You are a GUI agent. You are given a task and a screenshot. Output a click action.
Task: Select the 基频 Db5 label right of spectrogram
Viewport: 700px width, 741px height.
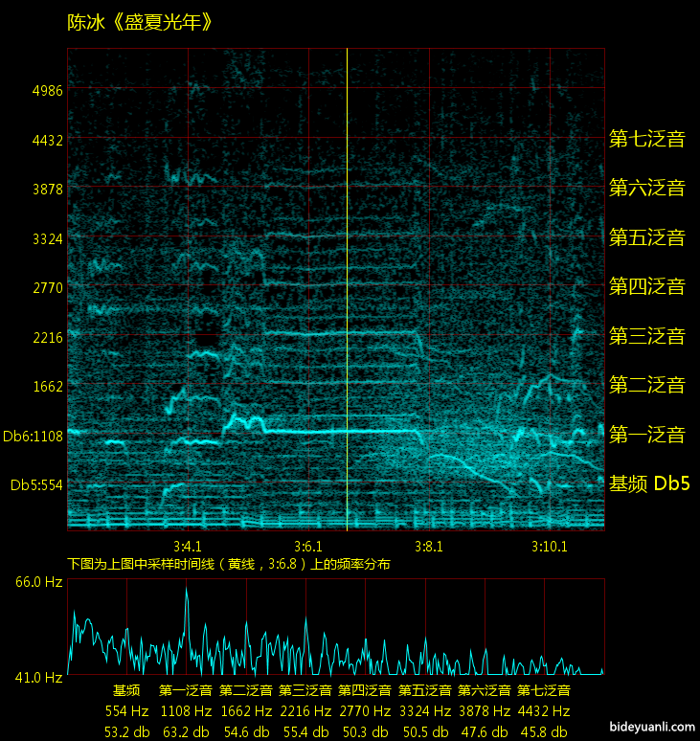(648, 484)
